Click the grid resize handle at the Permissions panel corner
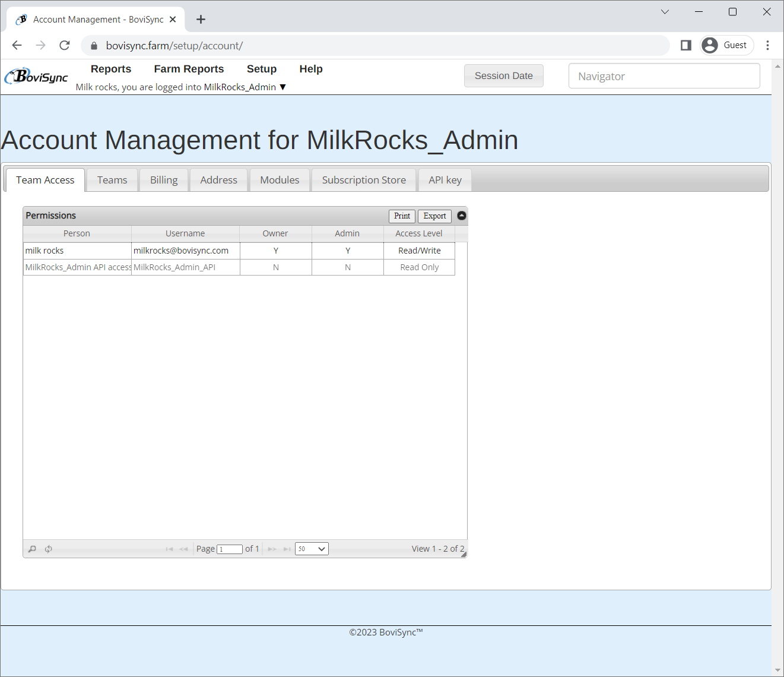Viewport: 784px width, 677px height. coord(464,554)
